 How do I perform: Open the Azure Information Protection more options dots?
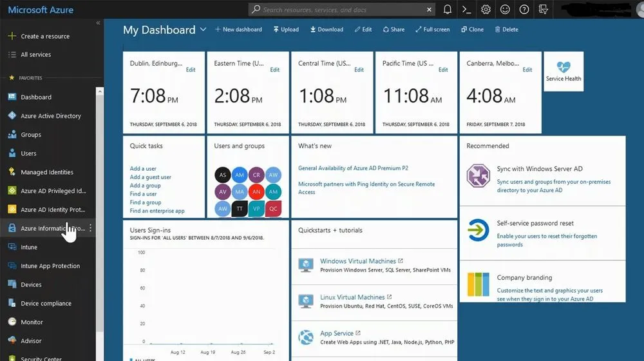click(x=90, y=228)
